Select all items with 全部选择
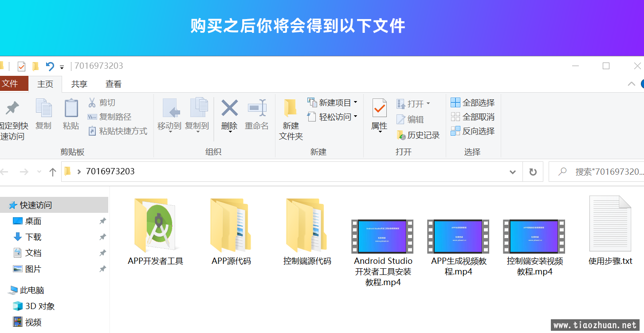This screenshot has height=333, width=644. pyautogui.click(x=472, y=103)
